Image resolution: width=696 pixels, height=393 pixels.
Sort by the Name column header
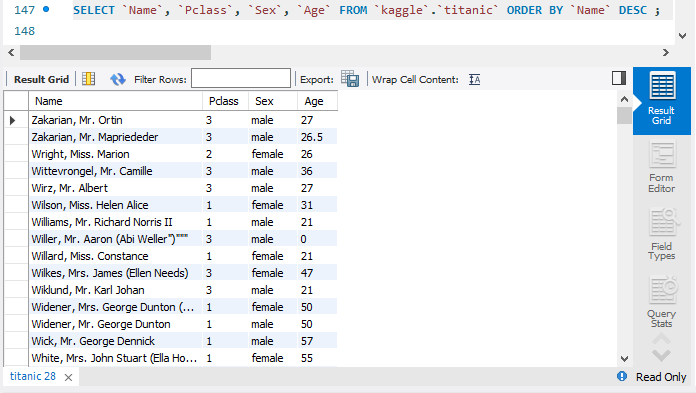point(116,101)
